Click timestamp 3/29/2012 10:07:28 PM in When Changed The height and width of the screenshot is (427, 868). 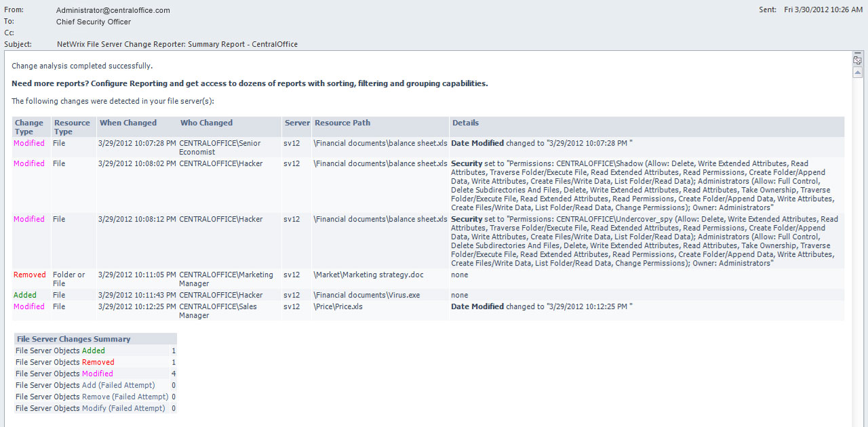click(x=137, y=143)
